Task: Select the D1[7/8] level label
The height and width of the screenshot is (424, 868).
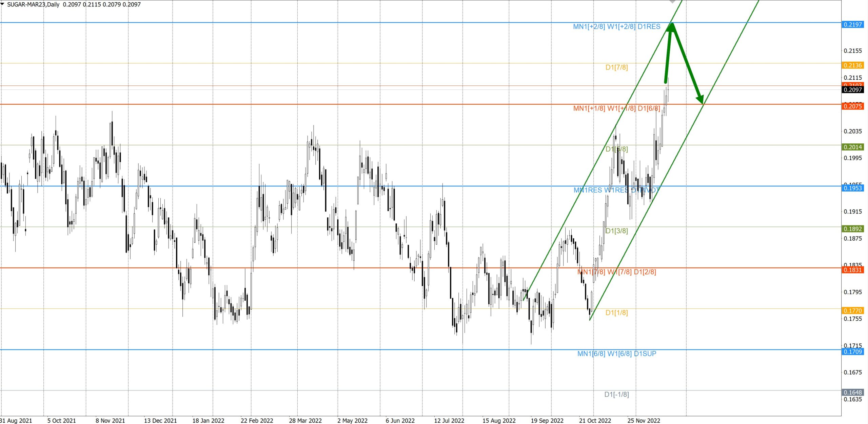Action: pyautogui.click(x=616, y=67)
